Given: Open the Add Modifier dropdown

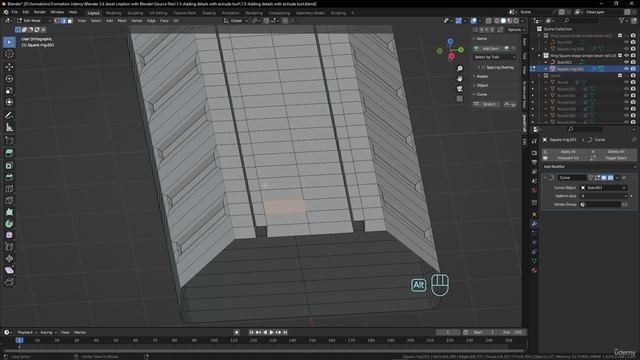Looking at the screenshot, I should pyautogui.click(x=589, y=167).
